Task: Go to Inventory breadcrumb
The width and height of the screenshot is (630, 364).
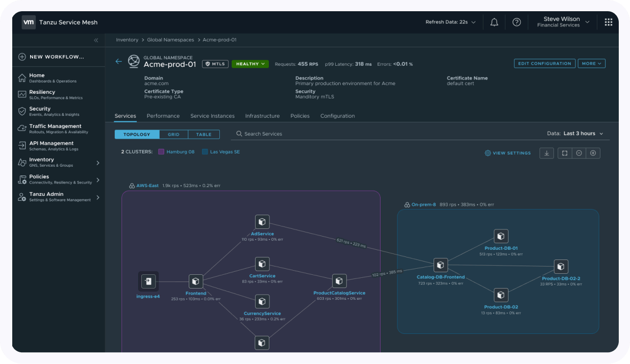Action: point(127,40)
